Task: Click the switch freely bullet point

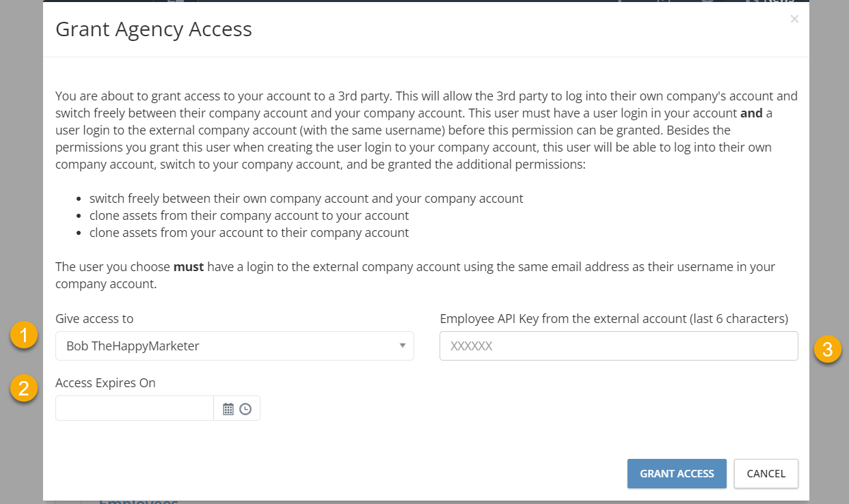Action: (306, 198)
